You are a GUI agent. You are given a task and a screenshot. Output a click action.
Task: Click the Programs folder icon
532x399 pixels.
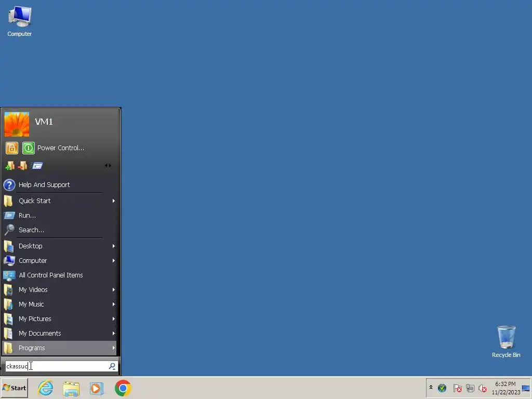coord(8,348)
